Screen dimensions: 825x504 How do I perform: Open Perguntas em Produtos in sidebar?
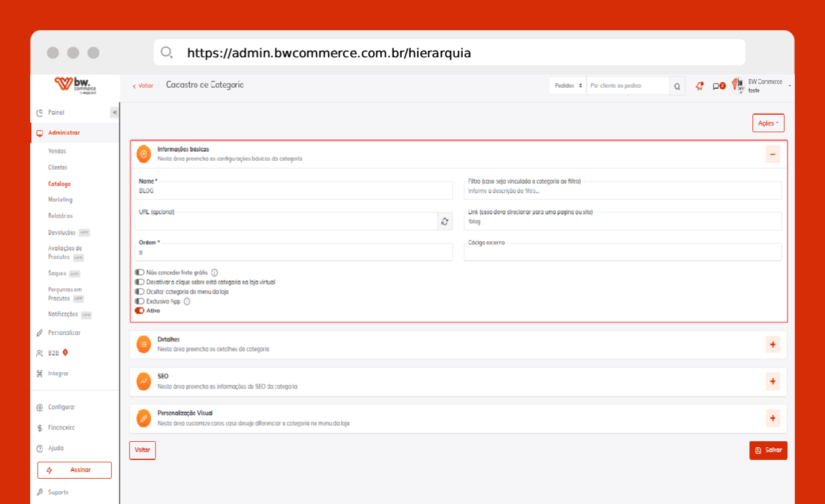[x=65, y=294]
